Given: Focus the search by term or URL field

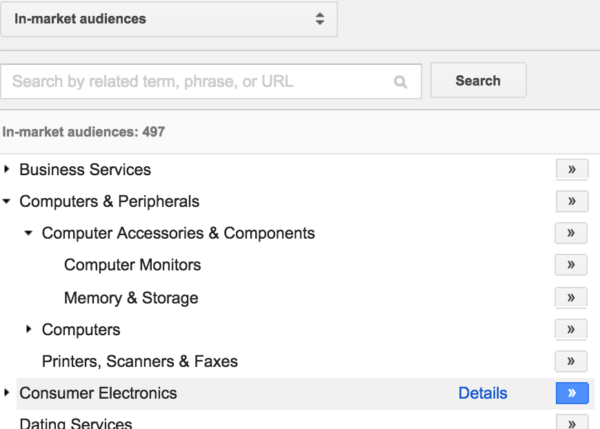Looking at the screenshot, I should [211, 82].
